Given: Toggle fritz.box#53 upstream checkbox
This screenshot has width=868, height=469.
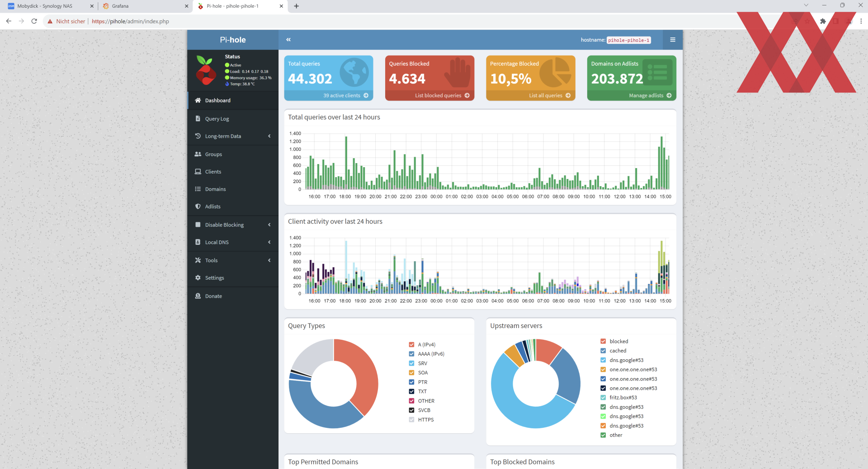Looking at the screenshot, I should click(603, 398).
